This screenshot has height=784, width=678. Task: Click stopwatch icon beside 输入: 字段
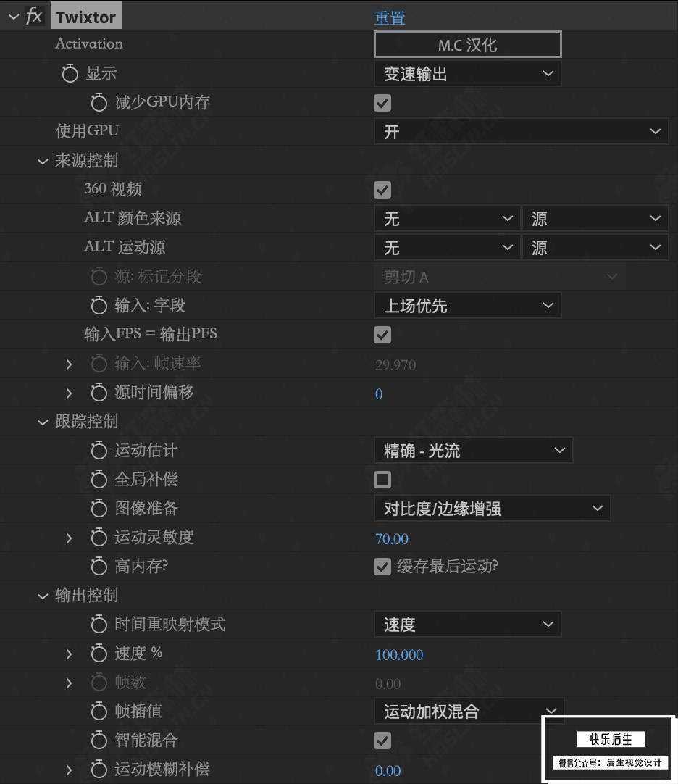click(99, 305)
